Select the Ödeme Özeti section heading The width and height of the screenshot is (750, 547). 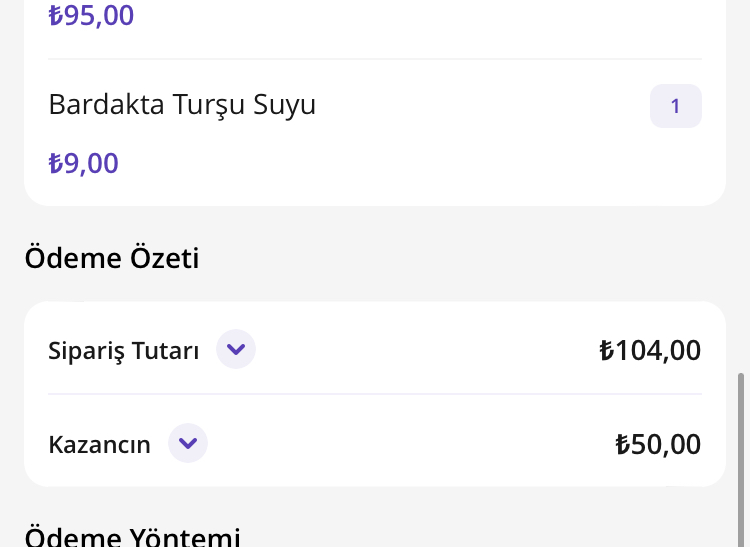pos(112,258)
